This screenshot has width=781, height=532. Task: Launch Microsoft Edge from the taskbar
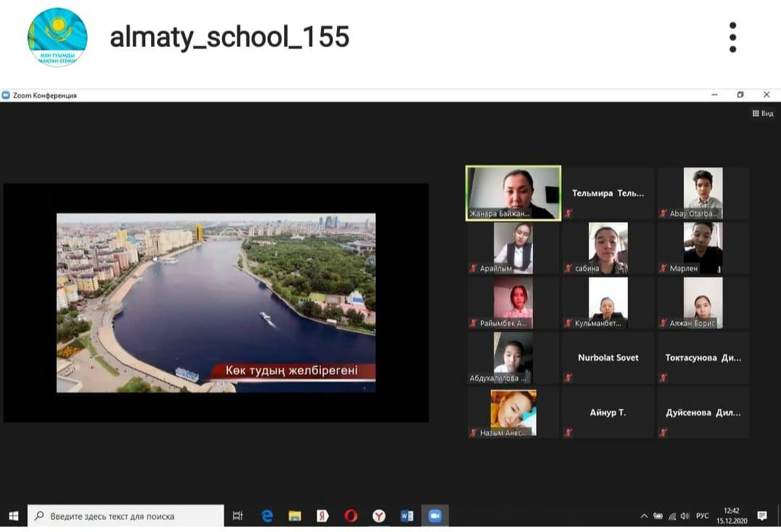tap(267, 516)
